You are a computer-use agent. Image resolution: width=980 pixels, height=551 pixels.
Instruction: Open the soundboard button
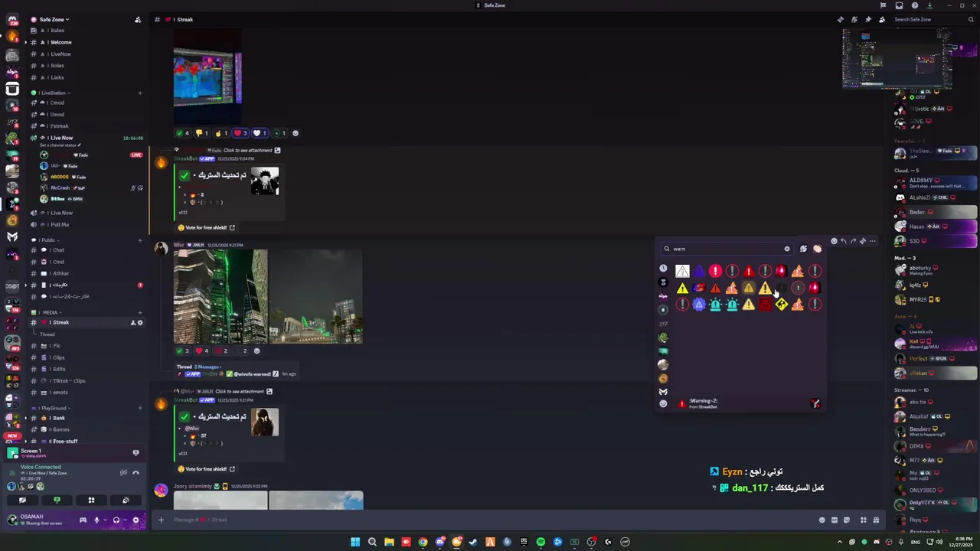(x=126, y=500)
